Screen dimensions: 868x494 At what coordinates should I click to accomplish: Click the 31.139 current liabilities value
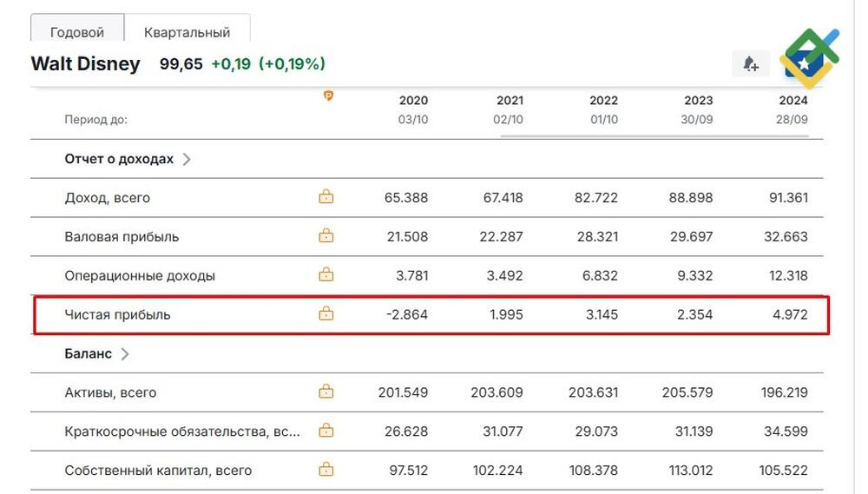(x=694, y=431)
